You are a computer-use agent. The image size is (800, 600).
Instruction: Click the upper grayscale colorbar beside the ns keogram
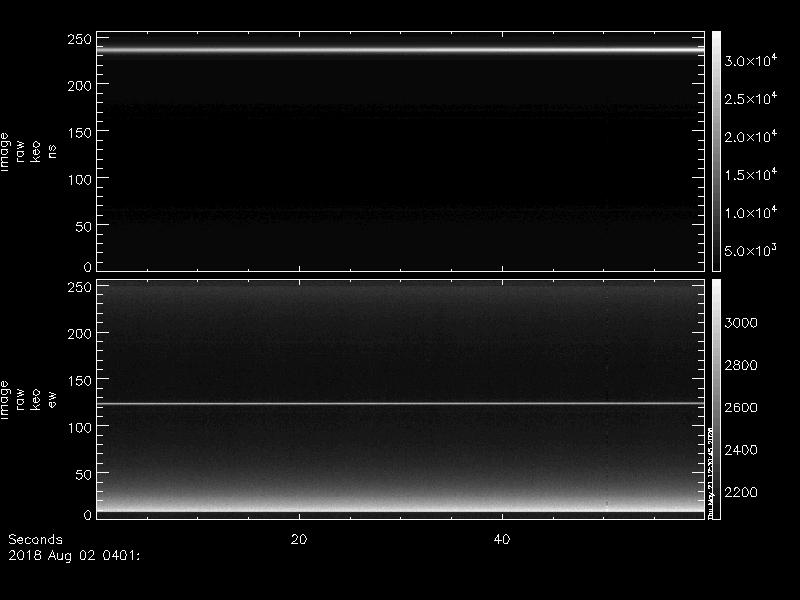click(x=716, y=151)
